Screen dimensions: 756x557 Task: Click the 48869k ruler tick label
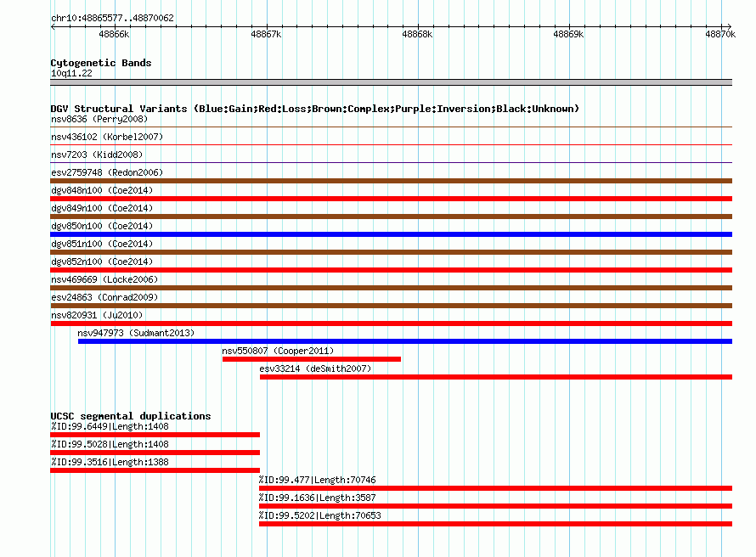[568, 34]
